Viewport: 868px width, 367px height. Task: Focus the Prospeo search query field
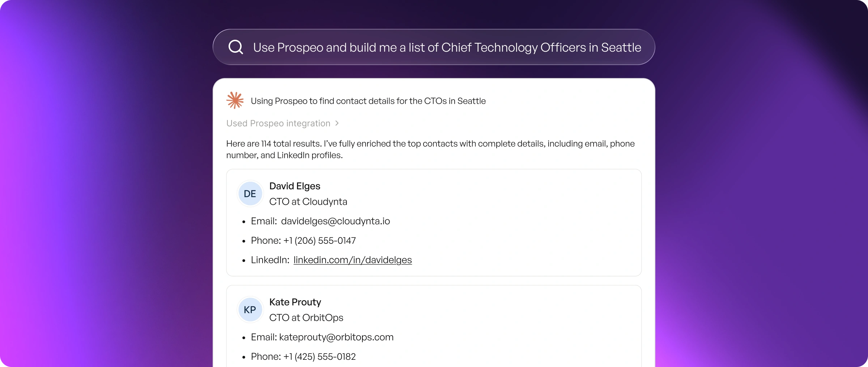[x=447, y=47]
